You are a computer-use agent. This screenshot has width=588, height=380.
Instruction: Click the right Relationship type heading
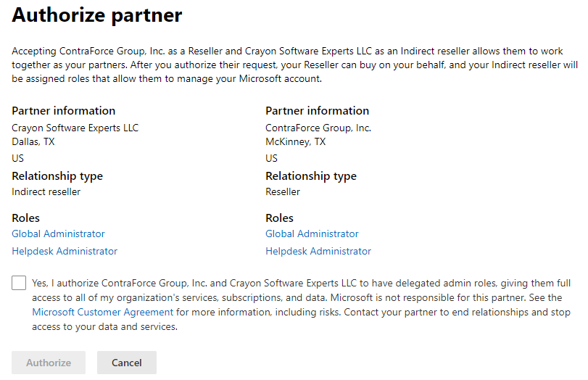coord(311,176)
